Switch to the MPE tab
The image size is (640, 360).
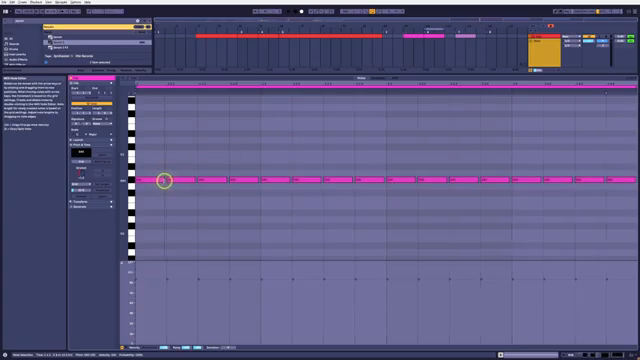pyautogui.click(x=395, y=78)
